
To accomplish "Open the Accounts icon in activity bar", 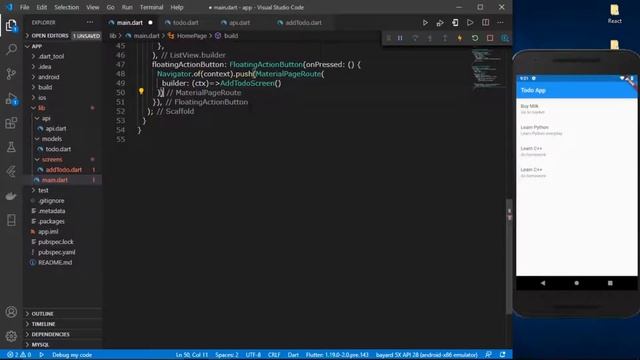I will pyautogui.click(x=11, y=312).
